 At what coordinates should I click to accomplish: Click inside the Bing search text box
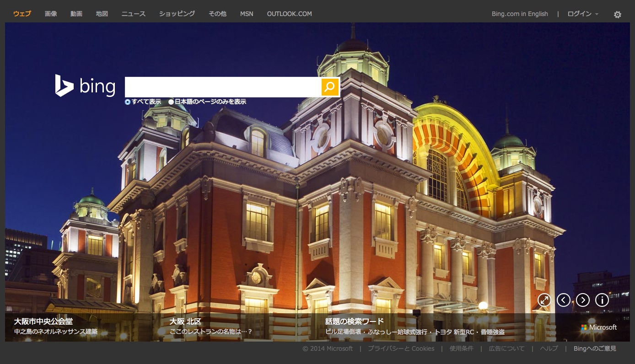tap(223, 87)
